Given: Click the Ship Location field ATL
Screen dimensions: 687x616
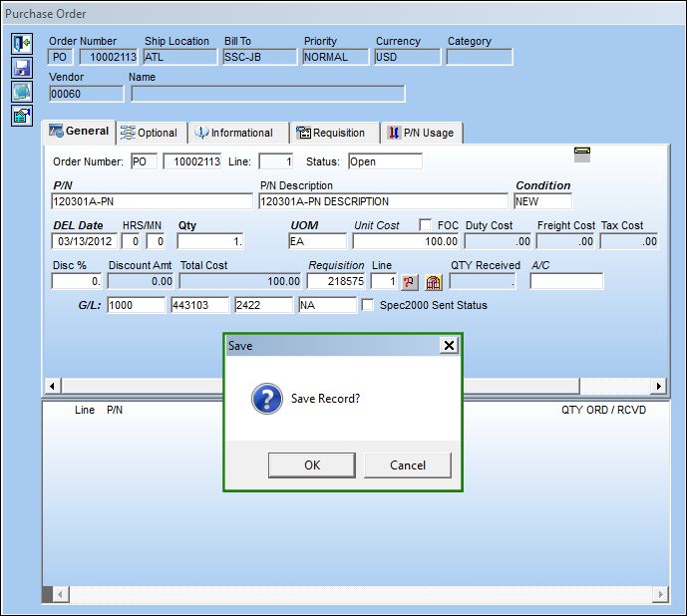Looking at the screenshot, I should [180, 57].
